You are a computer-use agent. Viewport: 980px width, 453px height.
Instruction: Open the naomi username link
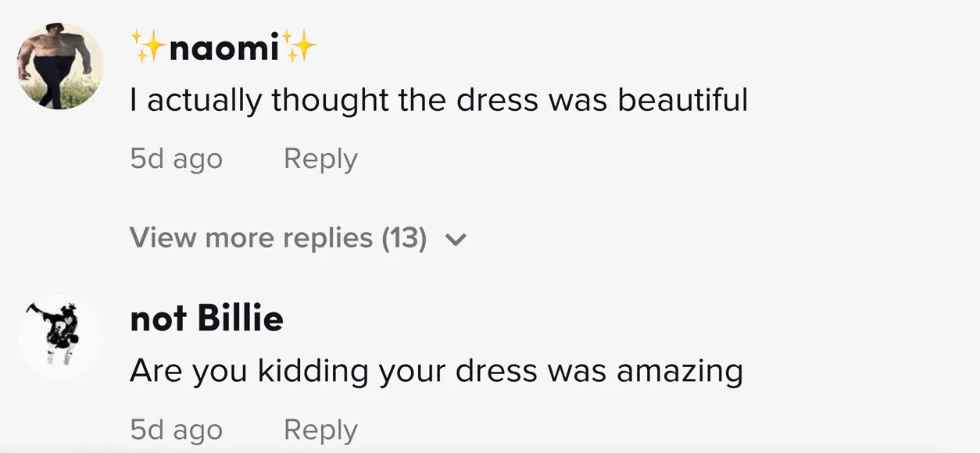coord(224,48)
